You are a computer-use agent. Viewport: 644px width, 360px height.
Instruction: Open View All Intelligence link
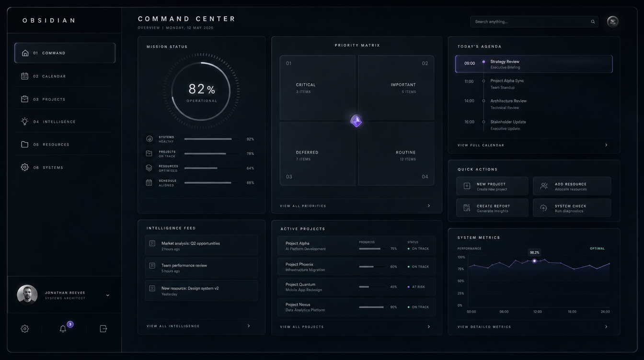coord(198,326)
